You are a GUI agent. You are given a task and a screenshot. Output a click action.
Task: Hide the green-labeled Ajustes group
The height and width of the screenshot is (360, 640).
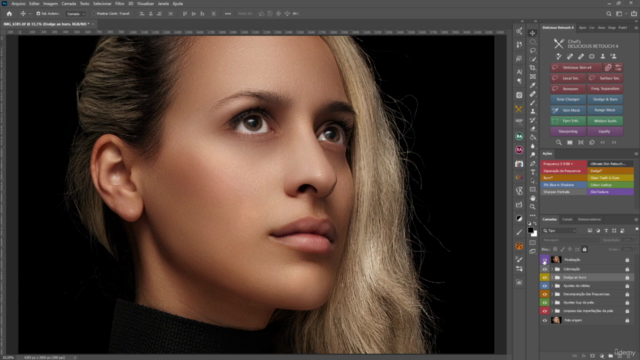(544, 302)
